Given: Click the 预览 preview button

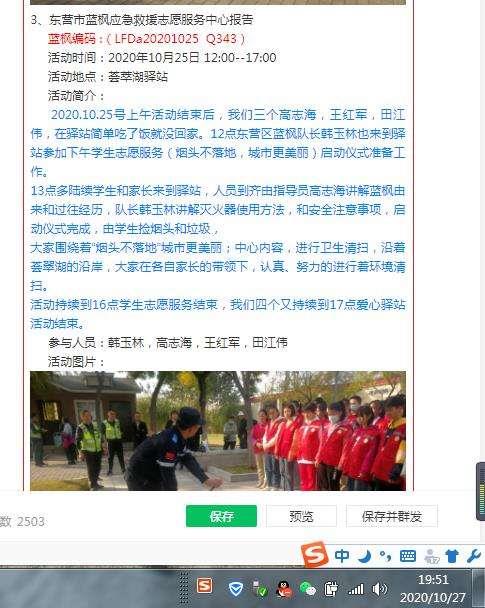Looking at the screenshot, I should 301,516.
